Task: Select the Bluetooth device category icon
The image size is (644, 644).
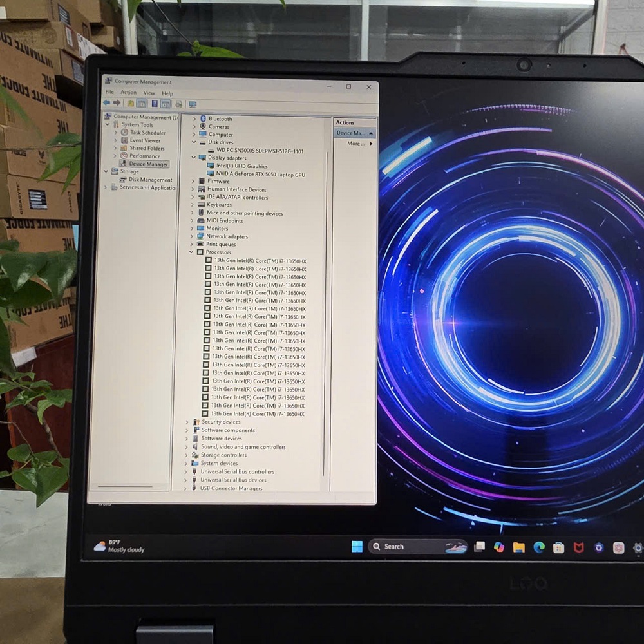Action: pyautogui.click(x=203, y=118)
